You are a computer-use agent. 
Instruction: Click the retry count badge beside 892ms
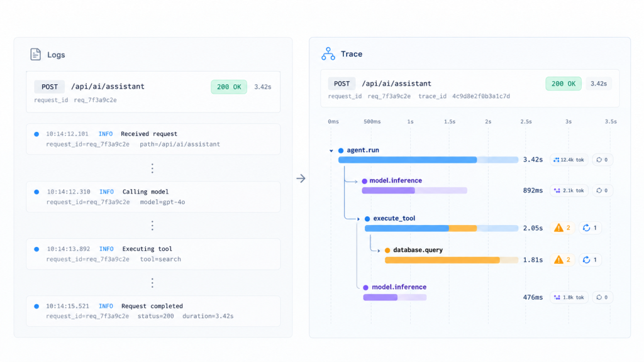point(602,190)
